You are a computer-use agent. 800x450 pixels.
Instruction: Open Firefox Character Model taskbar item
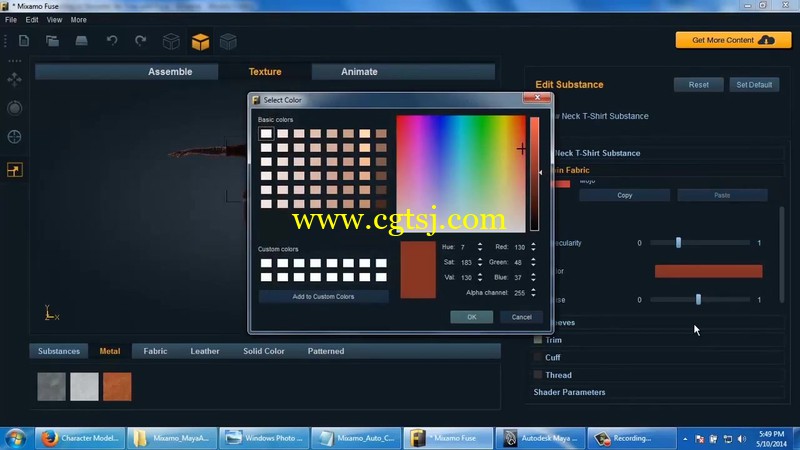(80, 438)
